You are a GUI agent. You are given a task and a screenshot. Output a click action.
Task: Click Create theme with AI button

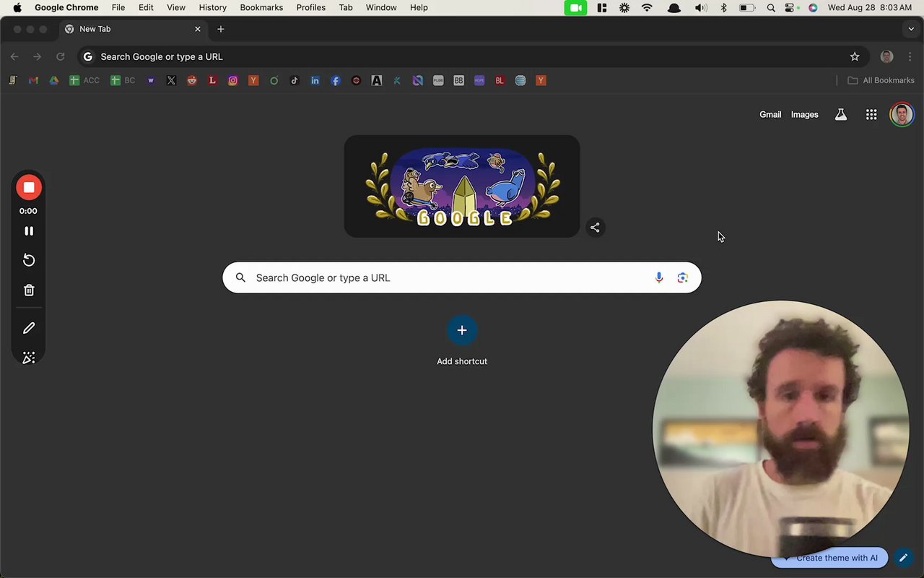click(829, 558)
